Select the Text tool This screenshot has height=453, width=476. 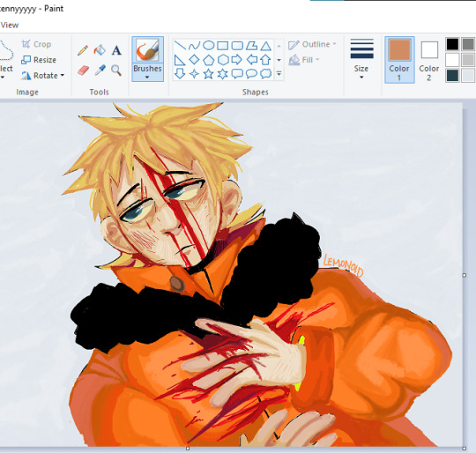click(116, 50)
